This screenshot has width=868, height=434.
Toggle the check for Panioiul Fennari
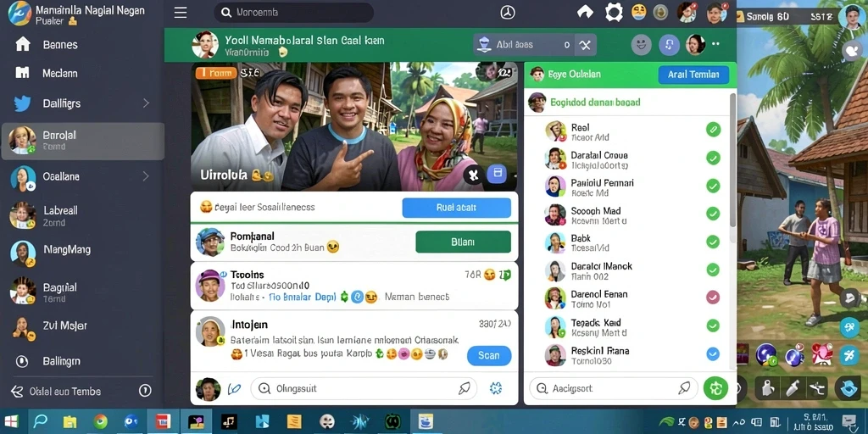pyautogui.click(x=713, y=186)
